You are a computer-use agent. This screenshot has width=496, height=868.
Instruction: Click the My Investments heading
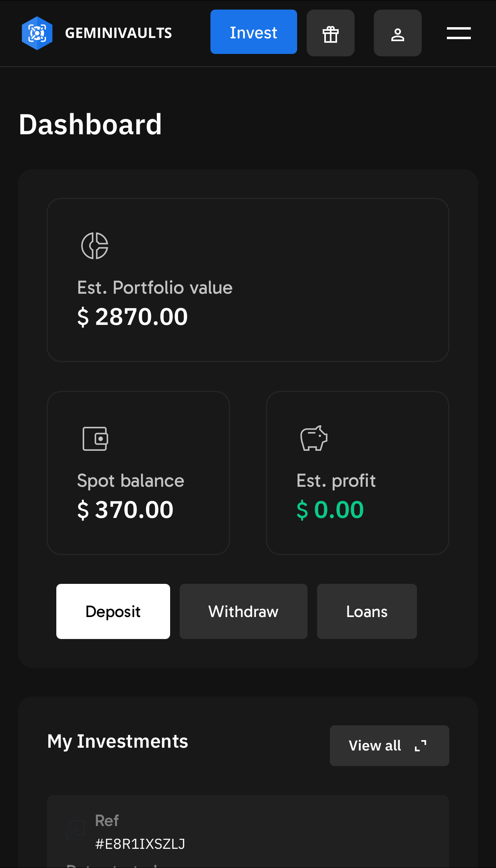117,742
